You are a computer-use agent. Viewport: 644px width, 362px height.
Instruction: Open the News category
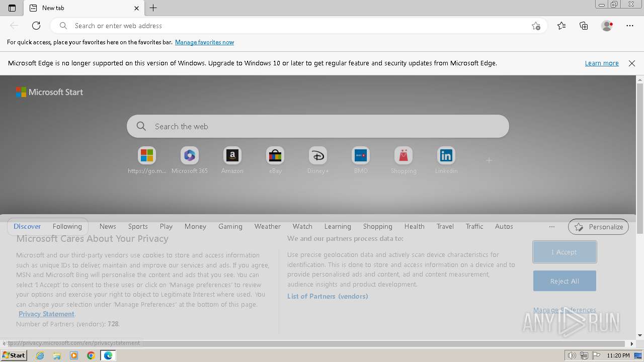(x=108, y=226)
